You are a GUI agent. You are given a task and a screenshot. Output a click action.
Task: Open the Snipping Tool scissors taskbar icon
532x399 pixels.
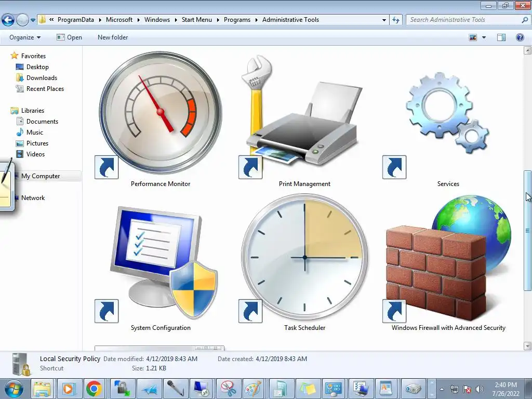(x=228, y=389)
